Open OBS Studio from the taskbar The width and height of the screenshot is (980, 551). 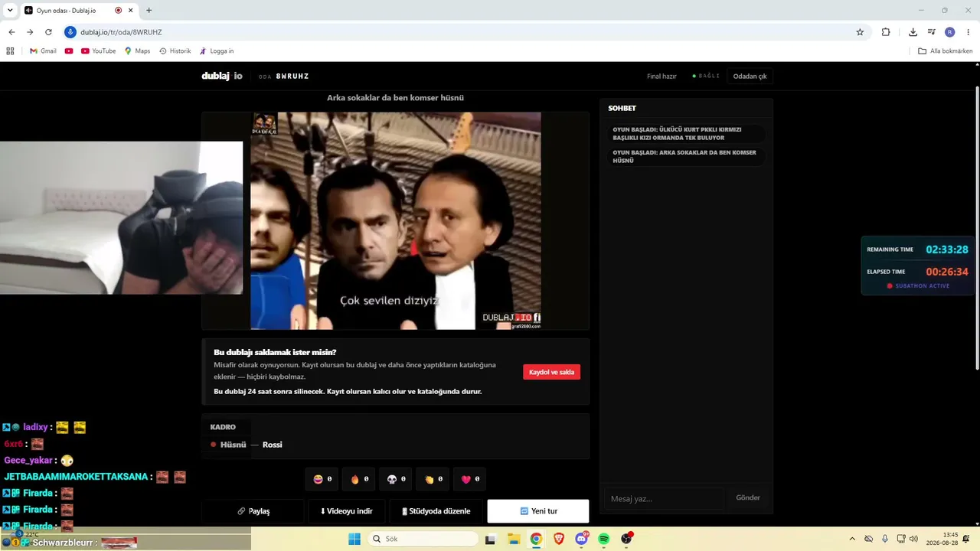tap(626, 539)
